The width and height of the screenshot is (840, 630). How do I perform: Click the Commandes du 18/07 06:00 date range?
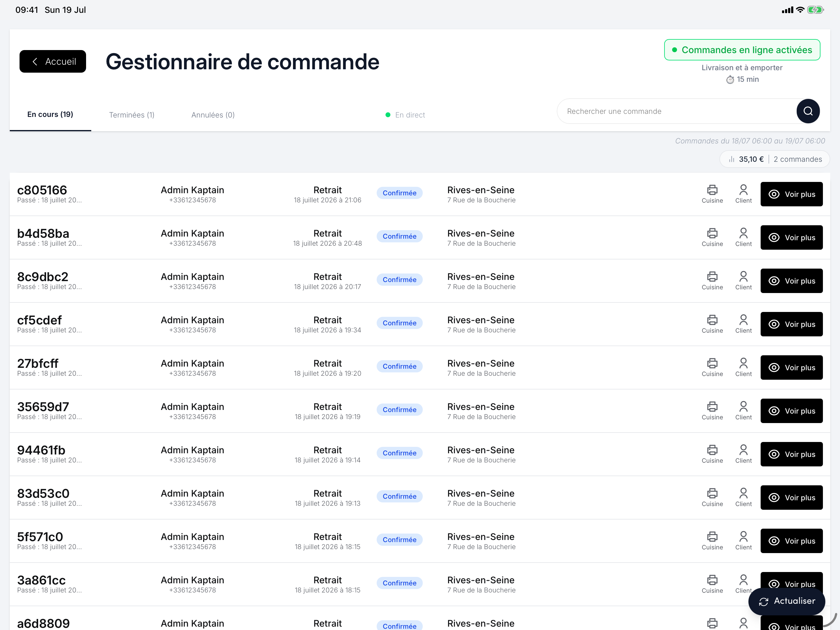tap(750, 141)
